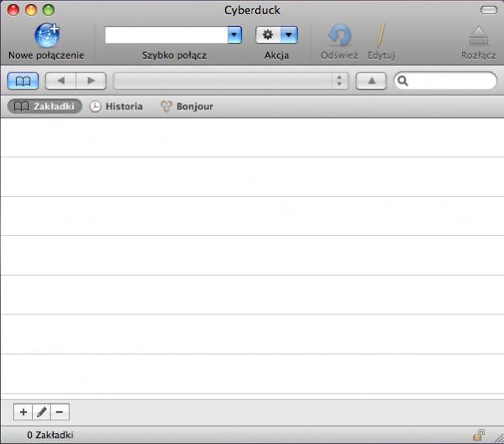This screenshot has width=504, height=444.
Task: Click the window resize grip corner
Action: point(499,438)
